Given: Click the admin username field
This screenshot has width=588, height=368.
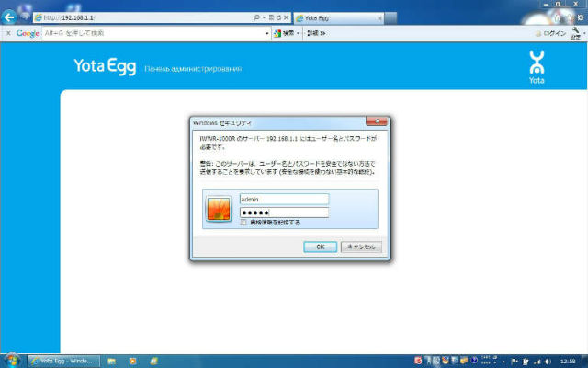Looking at the screenshot, I should (x=283, y=198).
